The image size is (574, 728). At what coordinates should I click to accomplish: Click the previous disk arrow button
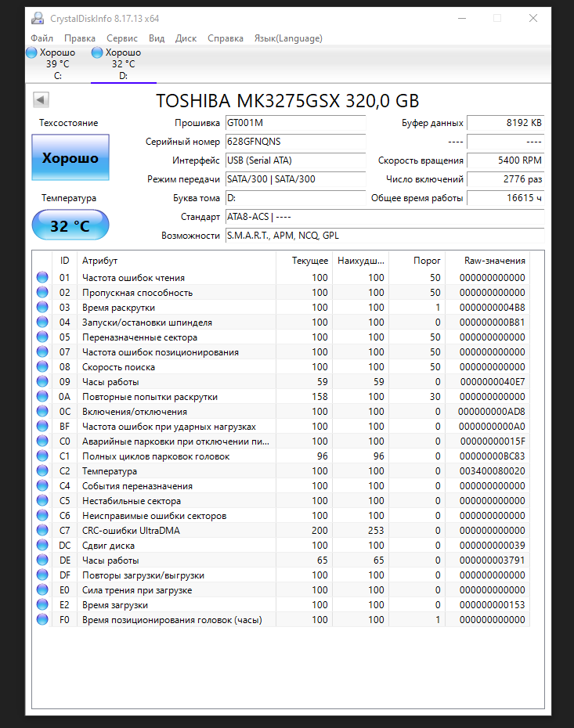pyautogui.click(x=41, y=99)
